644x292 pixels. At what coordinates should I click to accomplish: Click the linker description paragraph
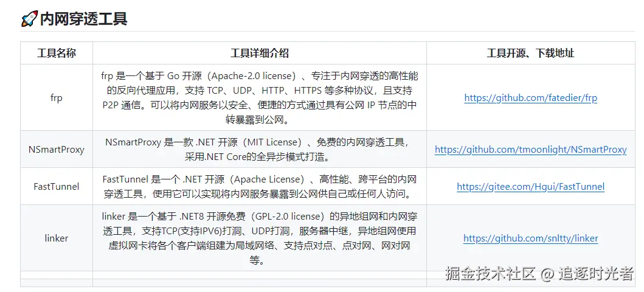(x=260, y=238)
